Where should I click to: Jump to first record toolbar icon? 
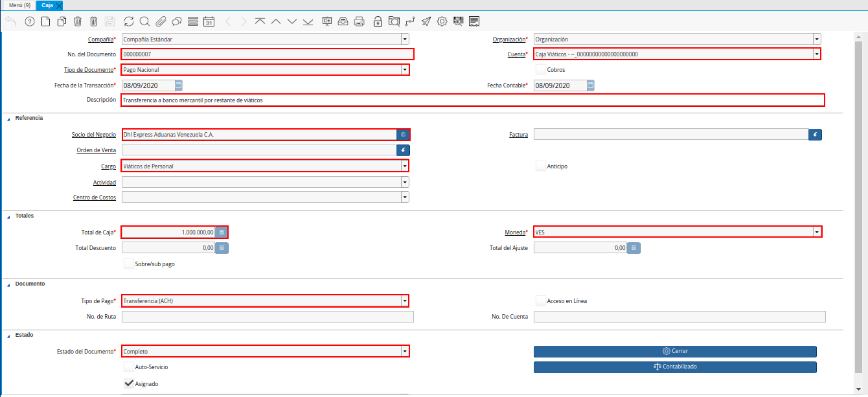point(260,21)
